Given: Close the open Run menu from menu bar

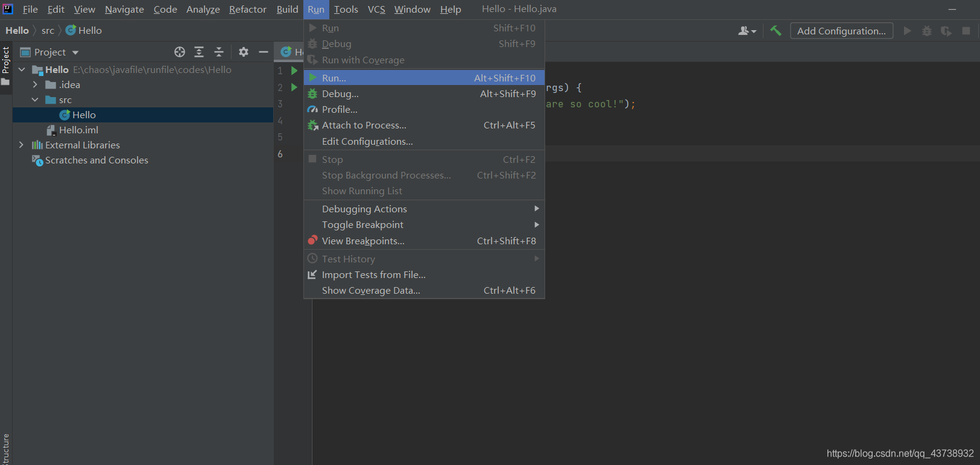Looking at the screenshot, I should (x=316, y=9).
